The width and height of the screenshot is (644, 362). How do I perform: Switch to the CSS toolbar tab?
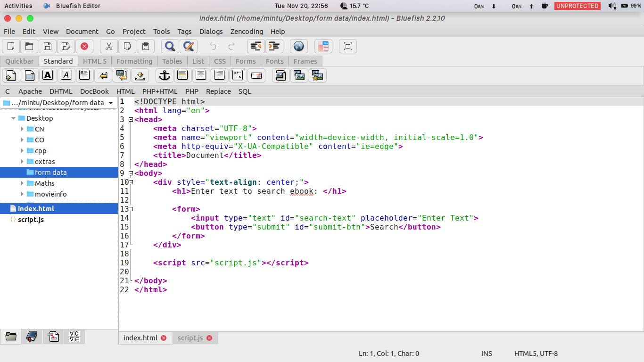click(220, 61)
